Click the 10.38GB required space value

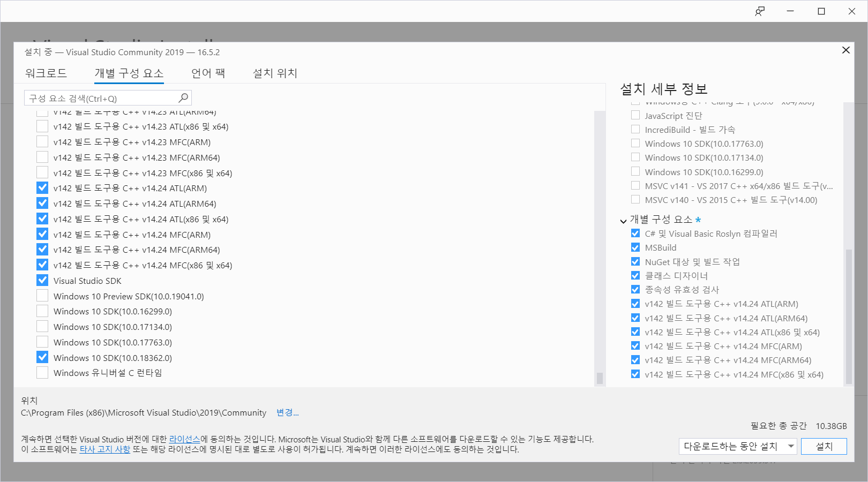click(x=831, y=426)
